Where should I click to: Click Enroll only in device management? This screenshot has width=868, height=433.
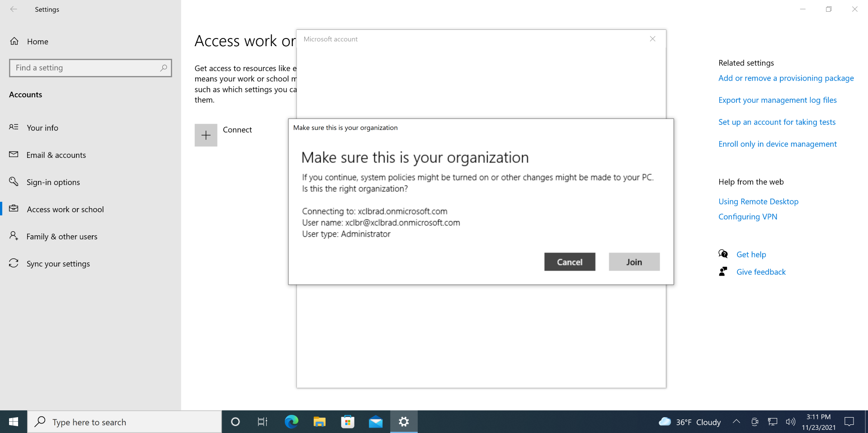pyautogui.click(x=777, y=144)
